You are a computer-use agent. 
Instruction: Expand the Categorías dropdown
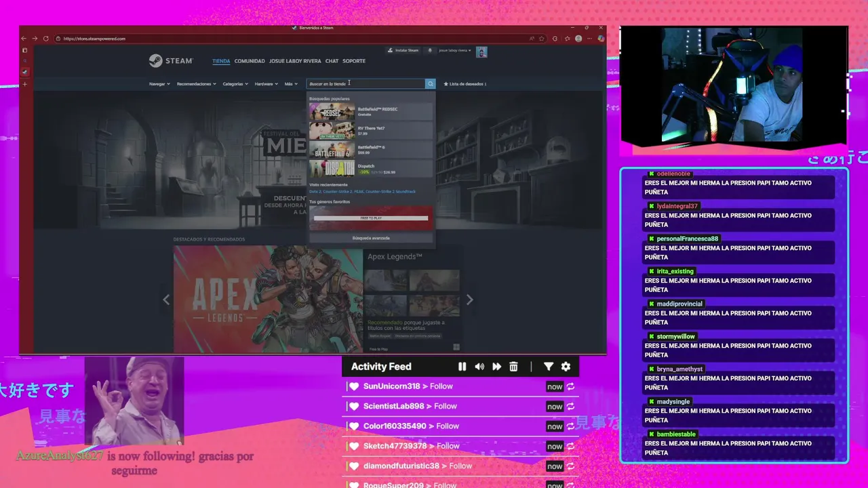click(x=235, y=84)
